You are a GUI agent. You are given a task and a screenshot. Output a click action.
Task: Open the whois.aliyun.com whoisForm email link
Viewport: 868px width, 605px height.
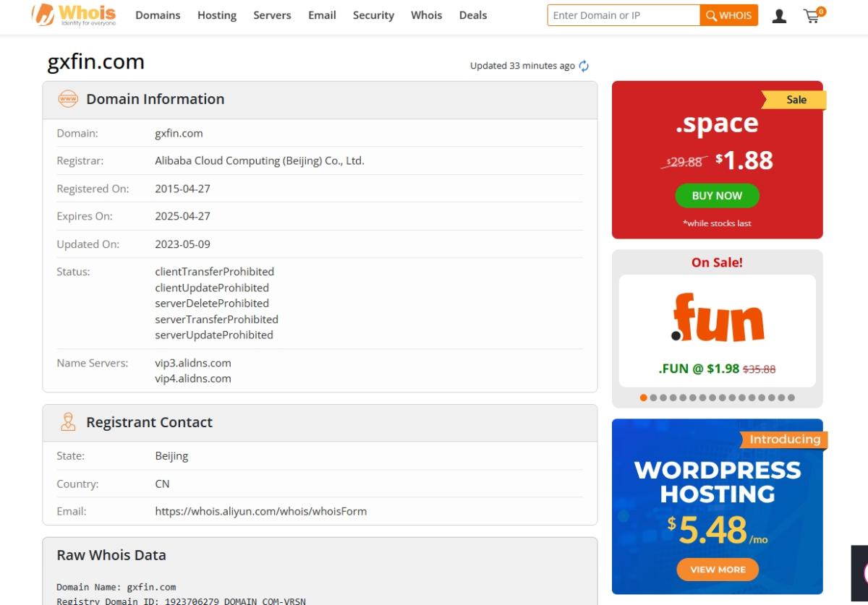(x=260, y=511)
